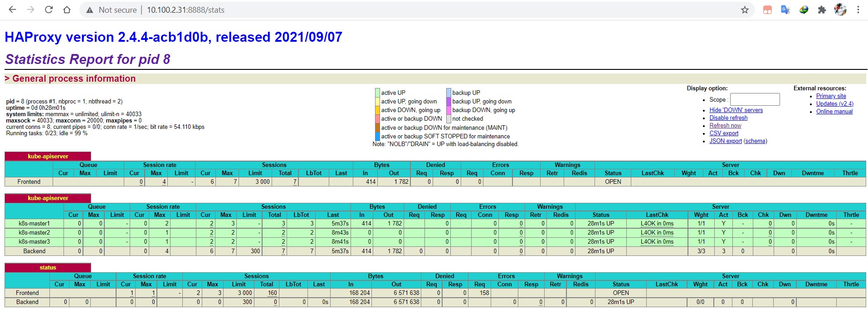Image resolution: width=868 pixels, height=309 pixels.
Task: Click the browser forward arrow
Action: click(x=30, y=10)
